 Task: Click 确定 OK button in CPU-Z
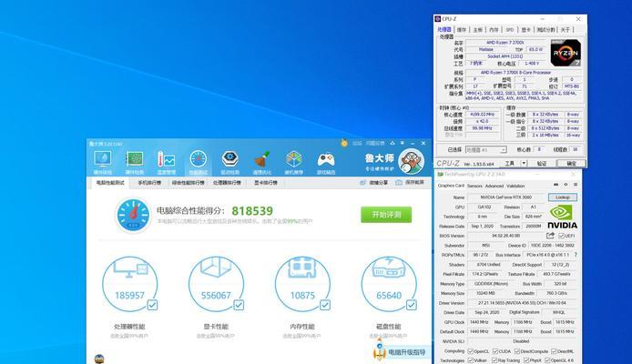[571, 163]
